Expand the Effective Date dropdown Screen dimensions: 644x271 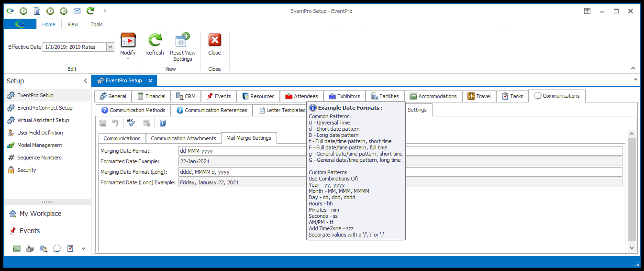point(110,47)
